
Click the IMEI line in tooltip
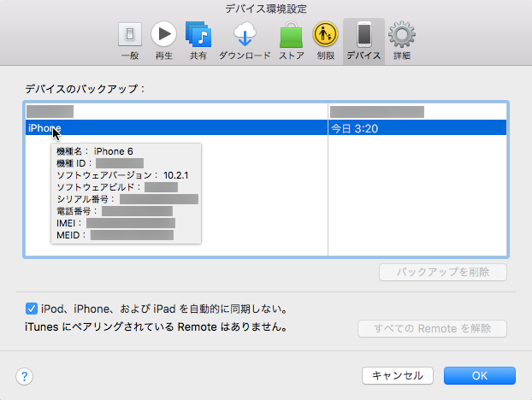[115, 223]
